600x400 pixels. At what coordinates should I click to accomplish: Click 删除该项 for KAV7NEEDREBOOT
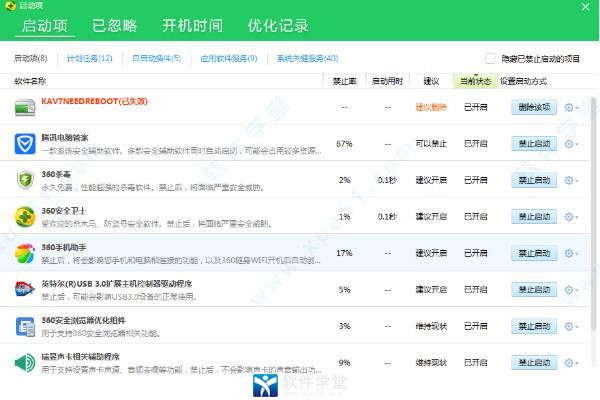pos(534,107)
